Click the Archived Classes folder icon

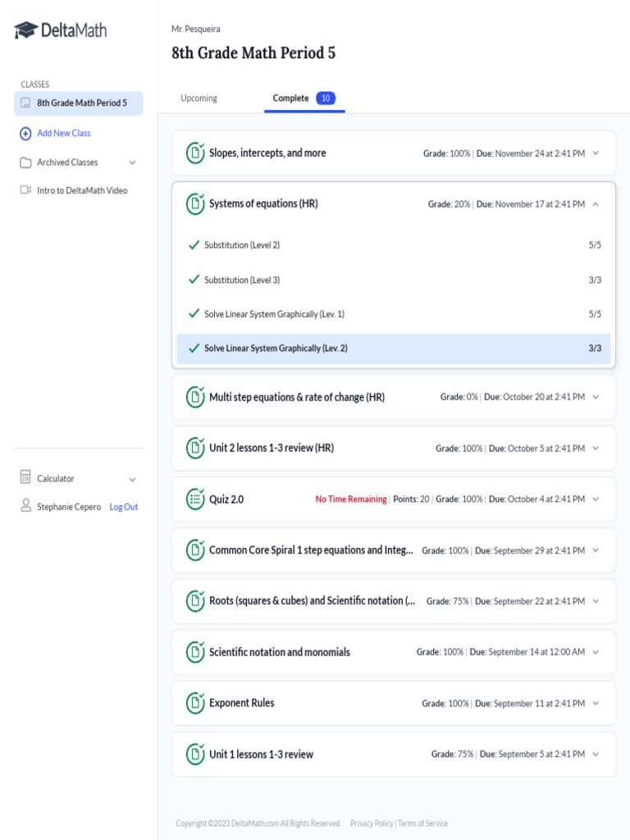pyautogui.click(x=25, y=162)
